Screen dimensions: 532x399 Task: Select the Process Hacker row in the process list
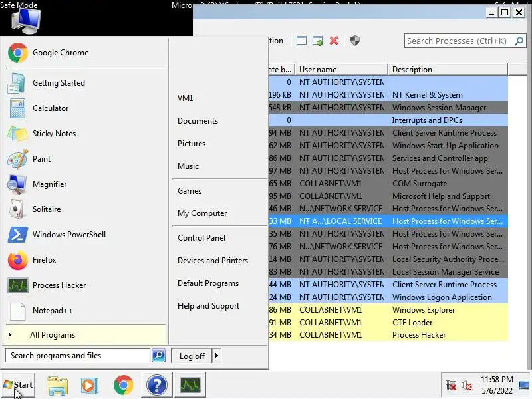point(388,335)
